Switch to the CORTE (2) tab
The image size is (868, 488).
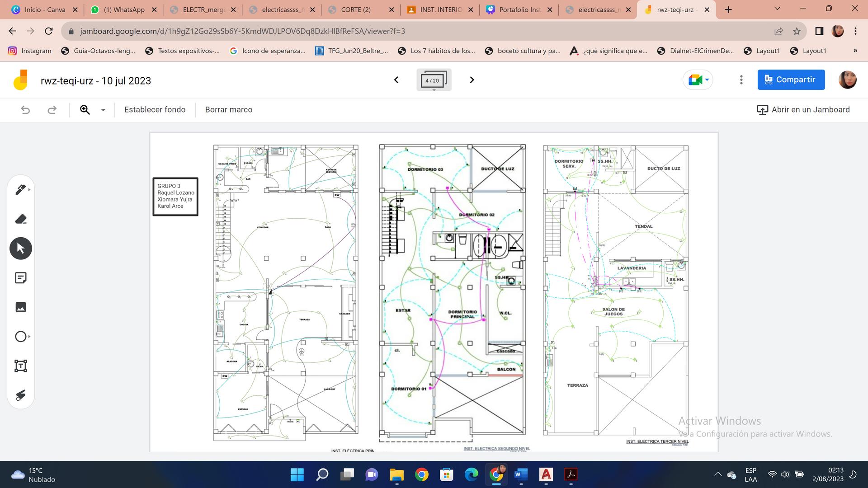point(355,9)
